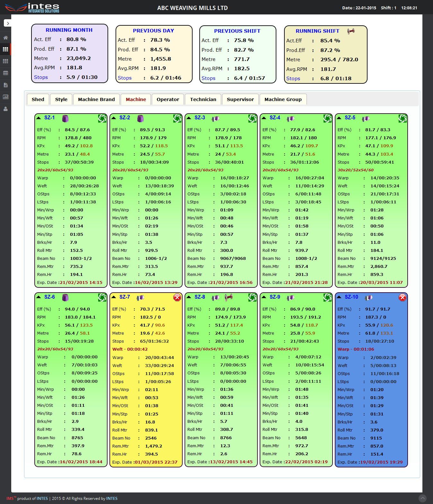Open the Home icon in sidebar
Screen dimensions: 433x504
[x=5, y=38]
